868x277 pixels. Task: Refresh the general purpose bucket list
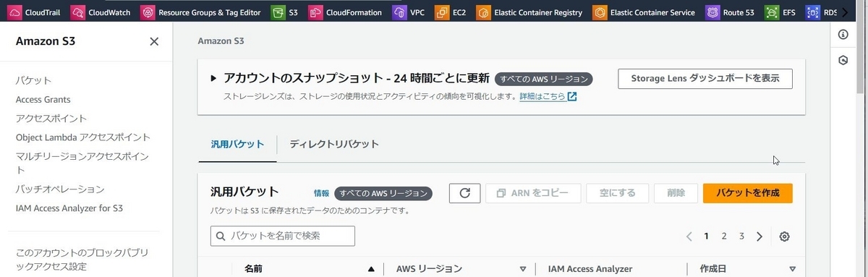coord(465,193)
